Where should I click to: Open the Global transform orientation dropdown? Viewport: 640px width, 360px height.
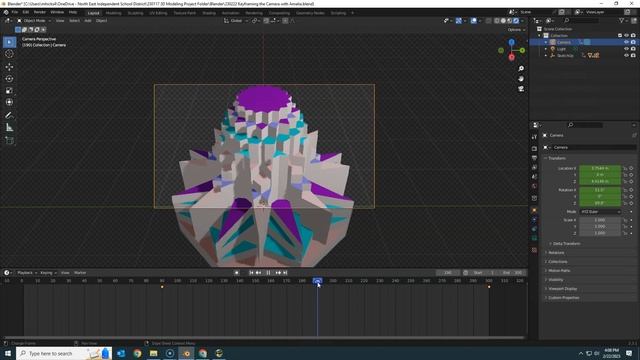point(236,21)
